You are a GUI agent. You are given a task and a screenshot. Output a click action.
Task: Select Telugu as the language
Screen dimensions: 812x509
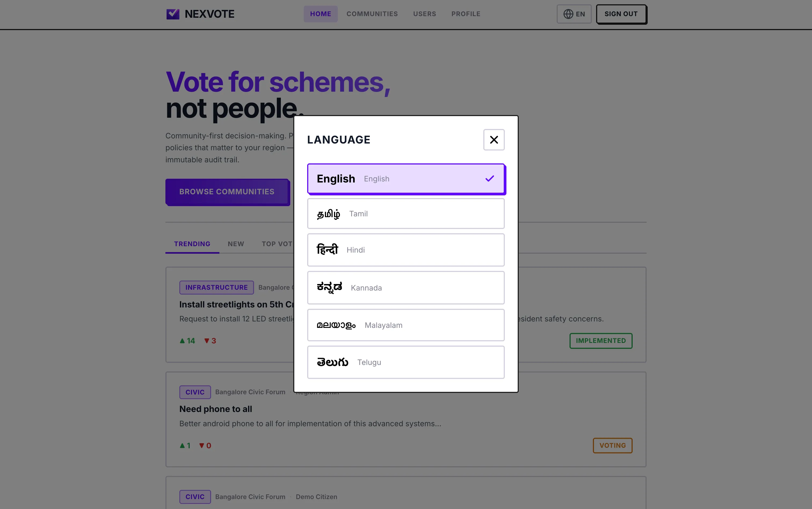[x=405, y=362]
